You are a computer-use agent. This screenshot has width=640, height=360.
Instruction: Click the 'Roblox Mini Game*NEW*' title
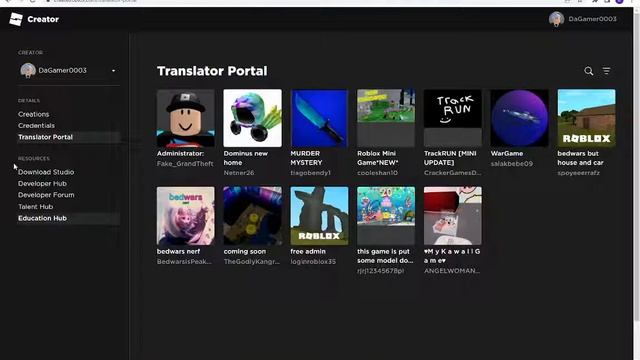tap(378, 158)
